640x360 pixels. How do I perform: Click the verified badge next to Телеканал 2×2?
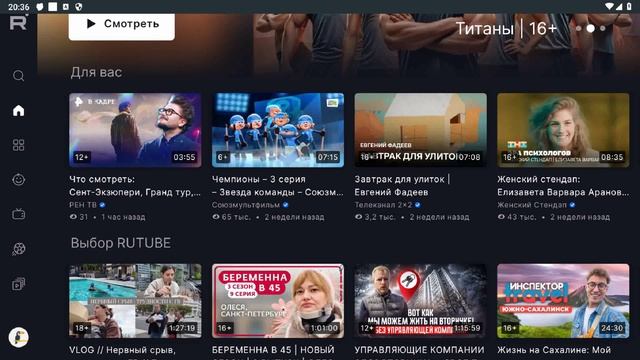418,205
